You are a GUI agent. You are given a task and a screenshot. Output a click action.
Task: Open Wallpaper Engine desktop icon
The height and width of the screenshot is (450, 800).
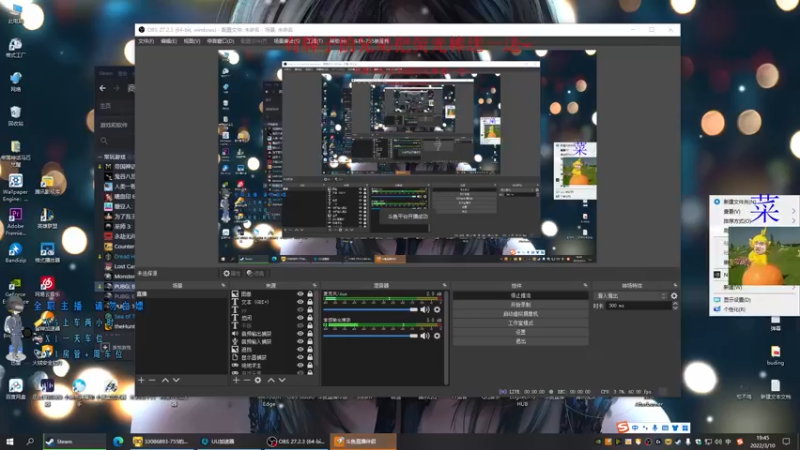tap(15, 187)
